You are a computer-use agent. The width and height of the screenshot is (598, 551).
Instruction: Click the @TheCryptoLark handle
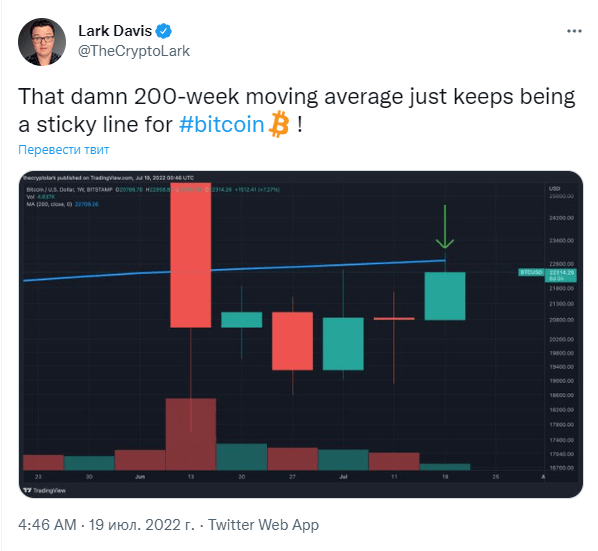[x=134, y=51]
